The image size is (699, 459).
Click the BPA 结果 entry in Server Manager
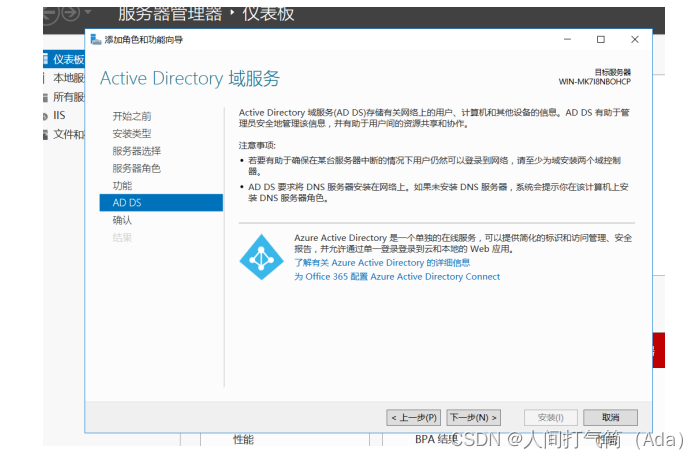click(436, 439)
